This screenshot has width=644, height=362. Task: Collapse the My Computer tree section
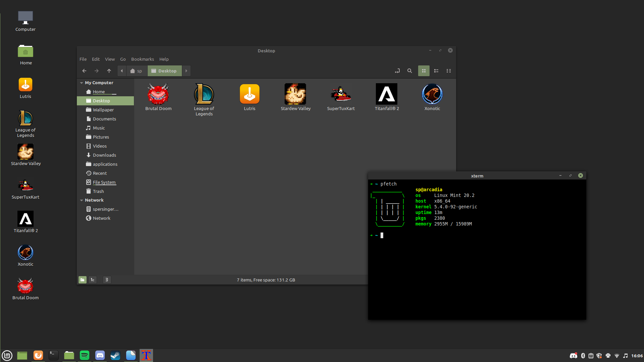[82, 83]
